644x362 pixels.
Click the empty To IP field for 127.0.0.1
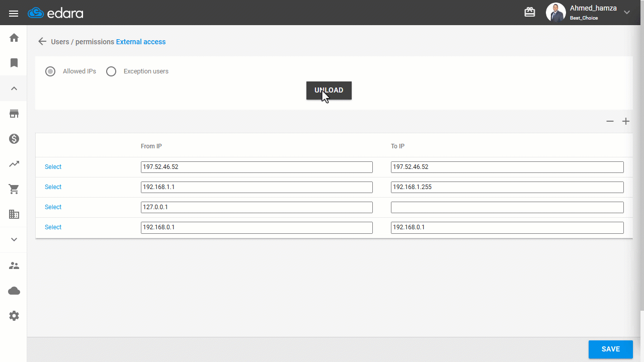click(x=507, y=207)
